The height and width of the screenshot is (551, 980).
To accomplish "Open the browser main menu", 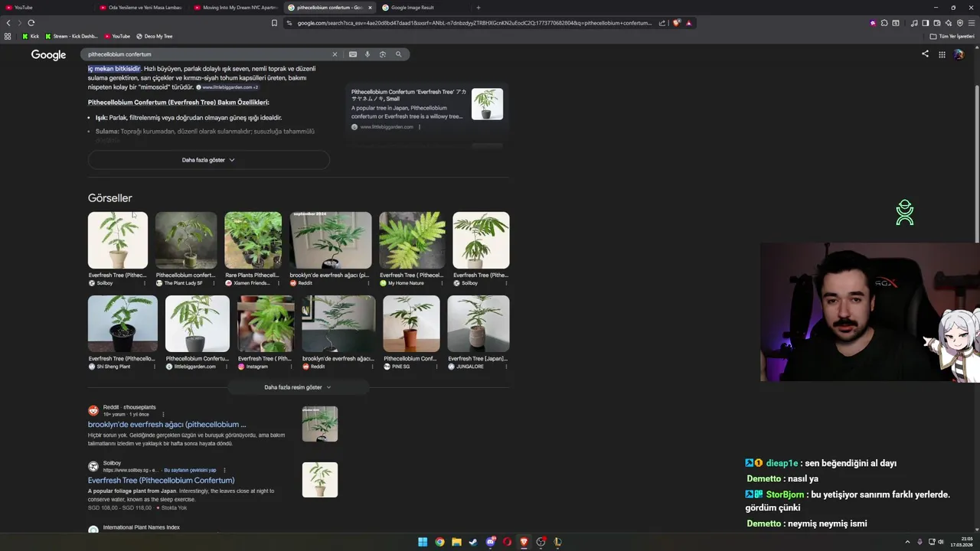I will pyautogui.click(x=972, y=23).
